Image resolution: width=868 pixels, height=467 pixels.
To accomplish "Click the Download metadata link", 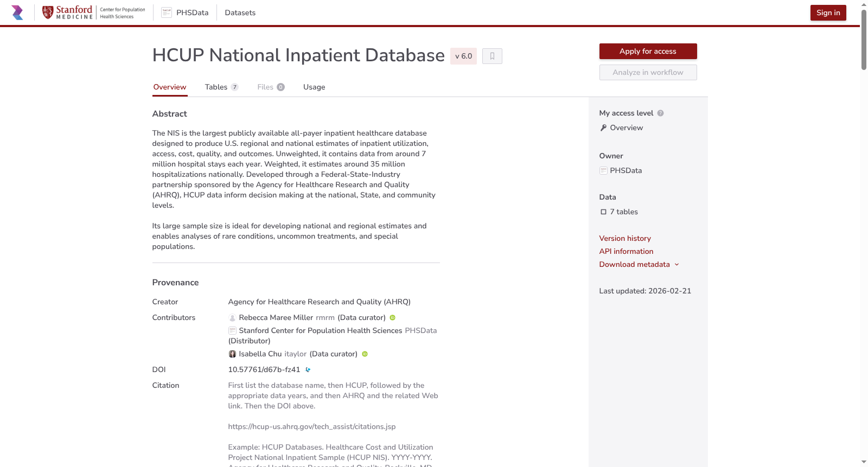I will (x=634, y=264).
